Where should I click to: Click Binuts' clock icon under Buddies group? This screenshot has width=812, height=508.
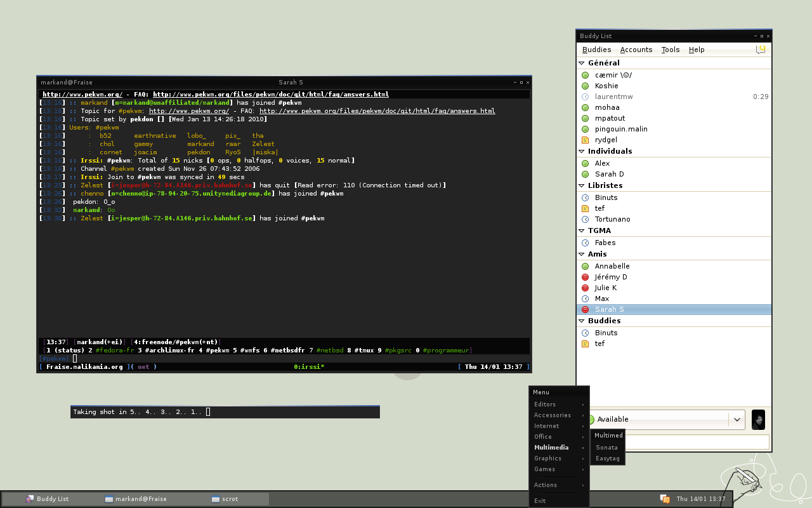585,333
